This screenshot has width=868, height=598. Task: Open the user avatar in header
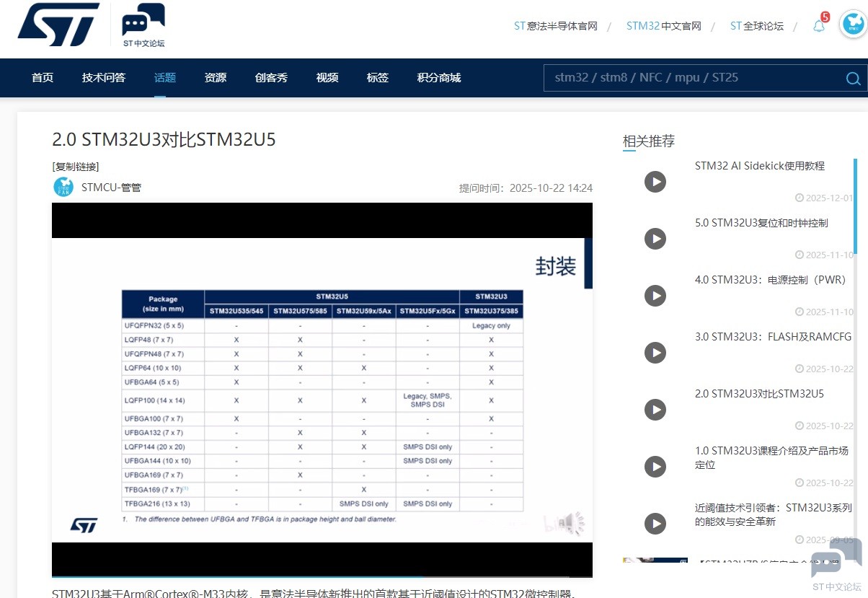[x=853, y=25]
